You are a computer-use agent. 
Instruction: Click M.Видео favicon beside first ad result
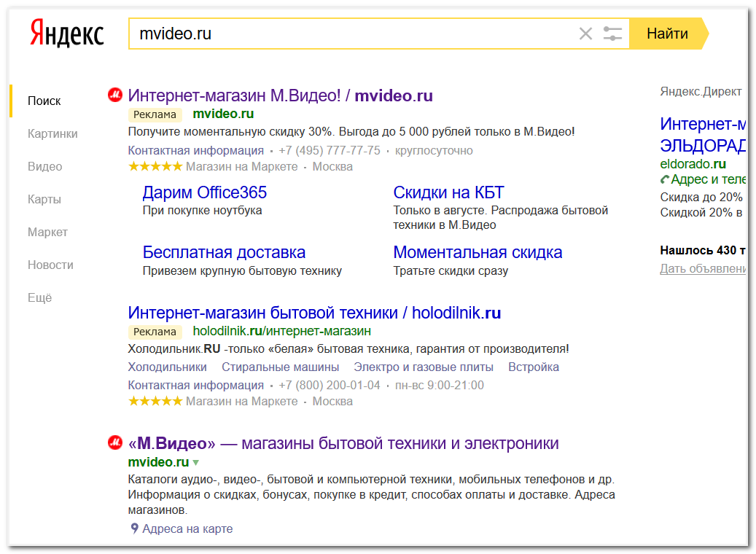(114, 95)
